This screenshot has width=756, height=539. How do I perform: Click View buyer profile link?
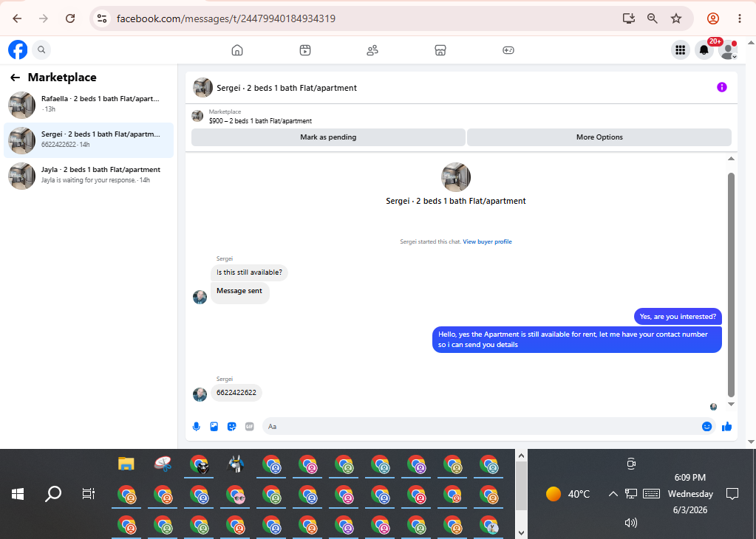(487, 241)
